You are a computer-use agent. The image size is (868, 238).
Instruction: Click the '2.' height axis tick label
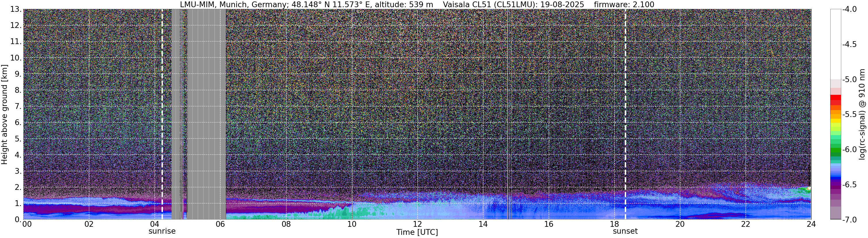coord(18,187)
